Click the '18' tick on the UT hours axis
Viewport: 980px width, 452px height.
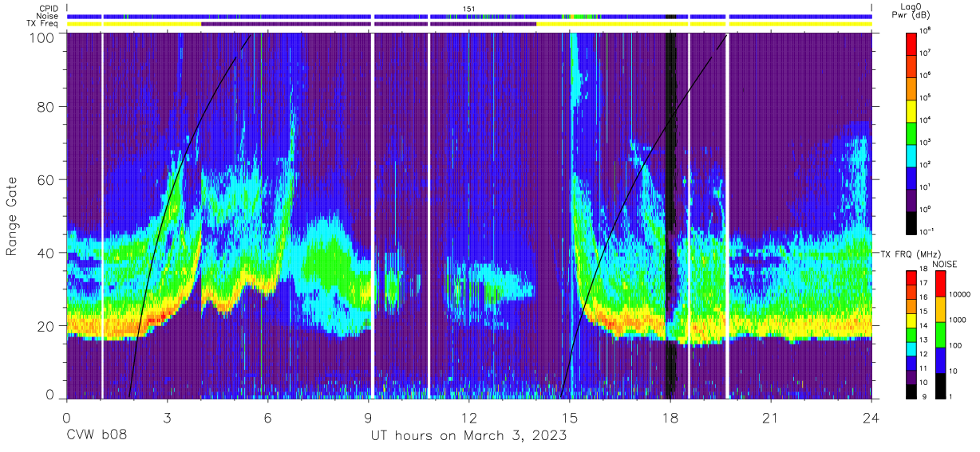[670, 418]
